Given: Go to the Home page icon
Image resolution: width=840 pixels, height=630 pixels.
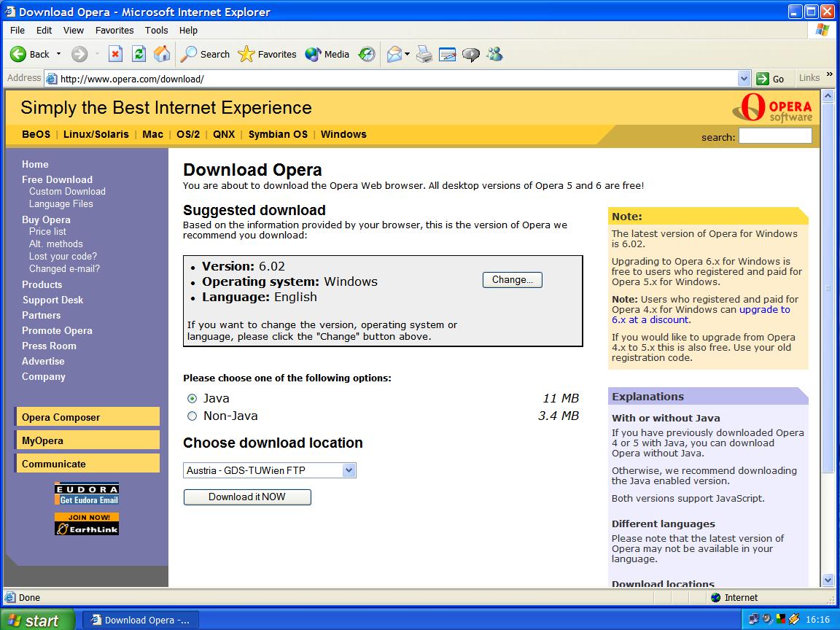Looking at the screenshot, I should (162, 54).
